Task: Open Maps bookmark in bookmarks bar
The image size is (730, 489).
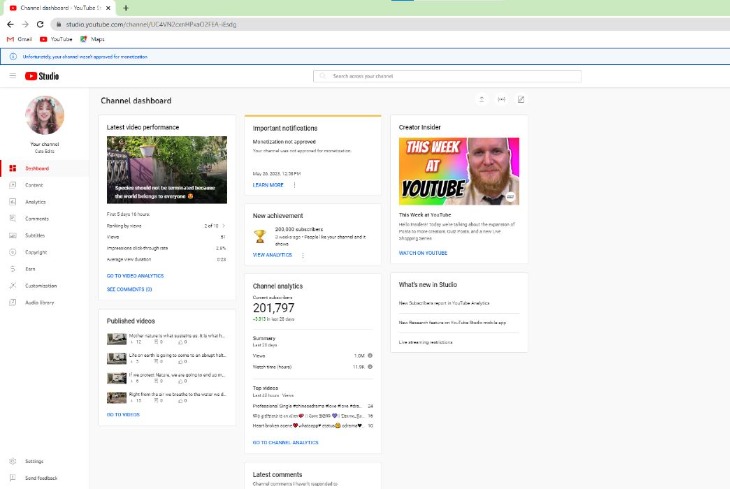Action: 92,39
